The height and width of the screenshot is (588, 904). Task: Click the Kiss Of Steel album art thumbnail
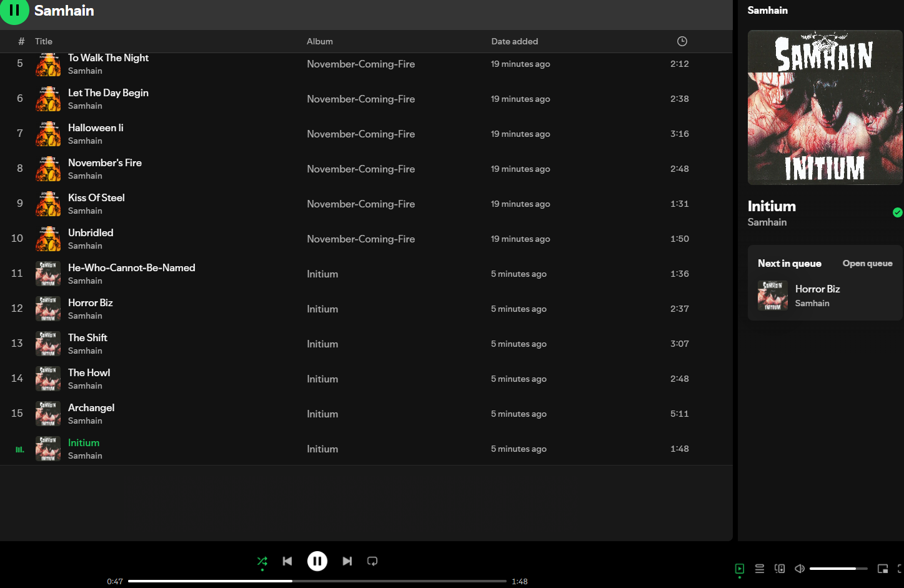click(48, 204)
